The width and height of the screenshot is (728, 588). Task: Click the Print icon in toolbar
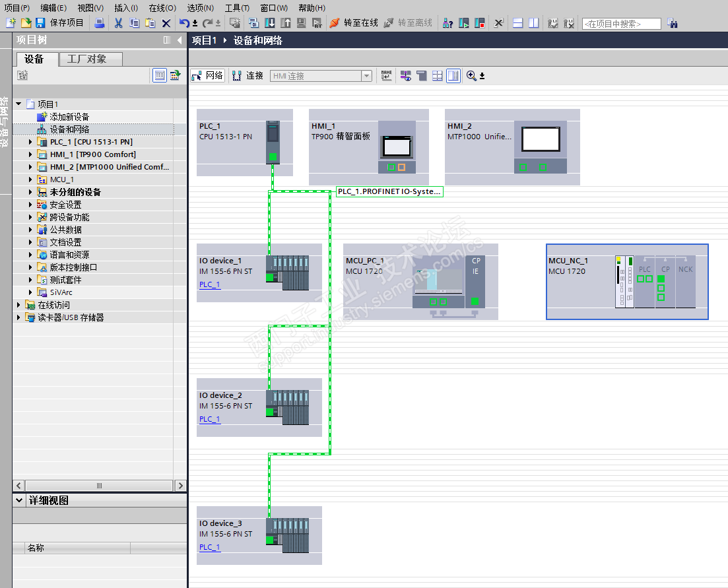pos(100,23)
